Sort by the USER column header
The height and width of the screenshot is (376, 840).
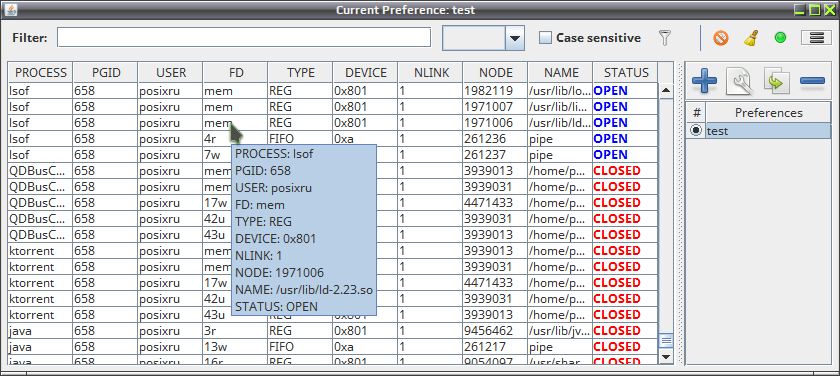[x=170, y=72]
